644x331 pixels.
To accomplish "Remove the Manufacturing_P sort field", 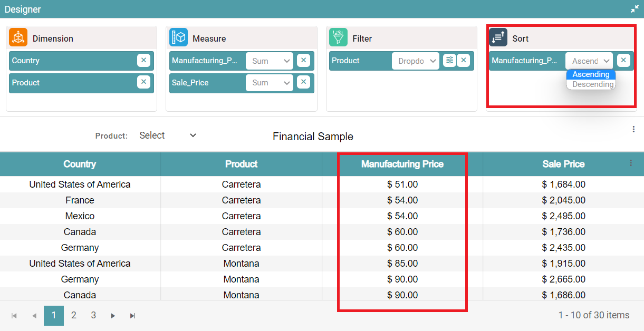I will (x=623, y=61).
